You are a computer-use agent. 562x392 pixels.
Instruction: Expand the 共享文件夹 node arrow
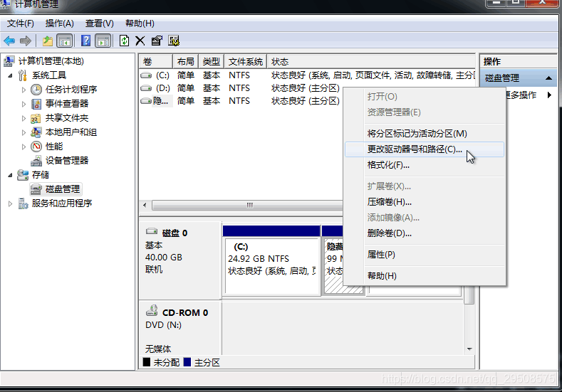coord(24,118)
